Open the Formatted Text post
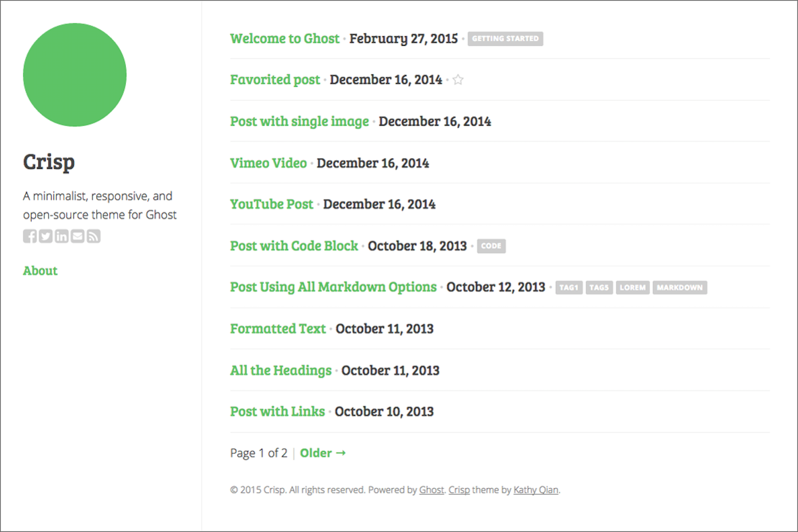This screenshot has width=798, height=532. coord(278,329)
